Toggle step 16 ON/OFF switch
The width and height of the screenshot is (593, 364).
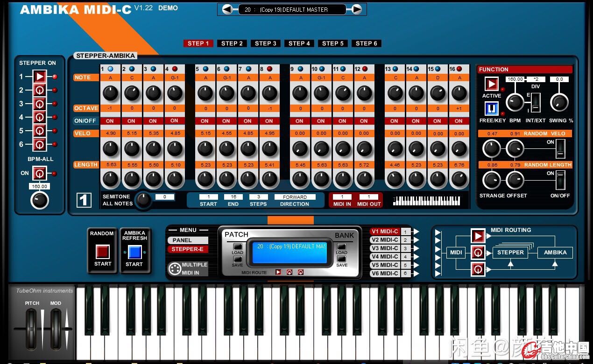(x=459, y=121)
